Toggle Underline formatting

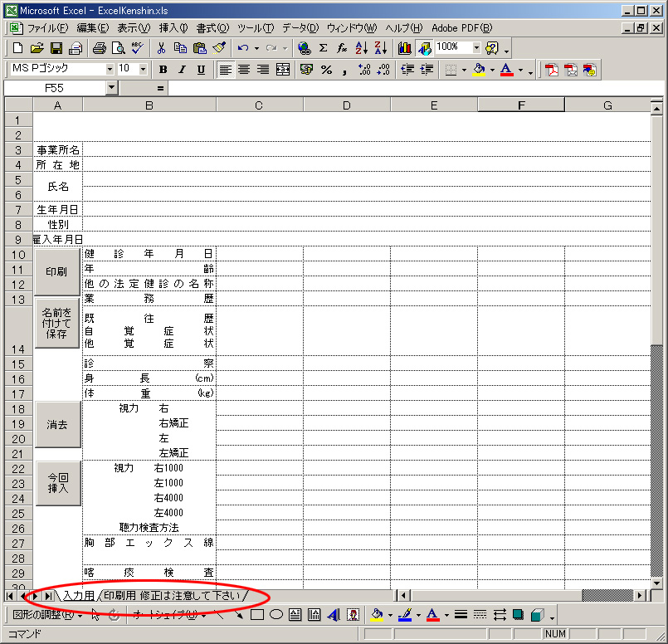coord(200,70)
